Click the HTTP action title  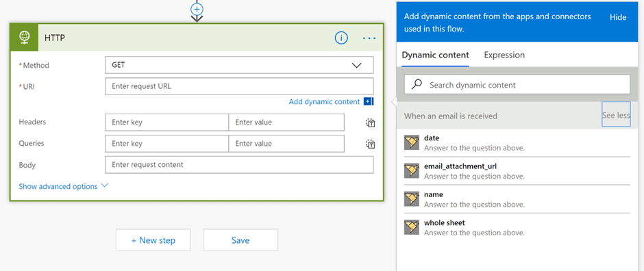pyautogui.click(x=55, y=38)
